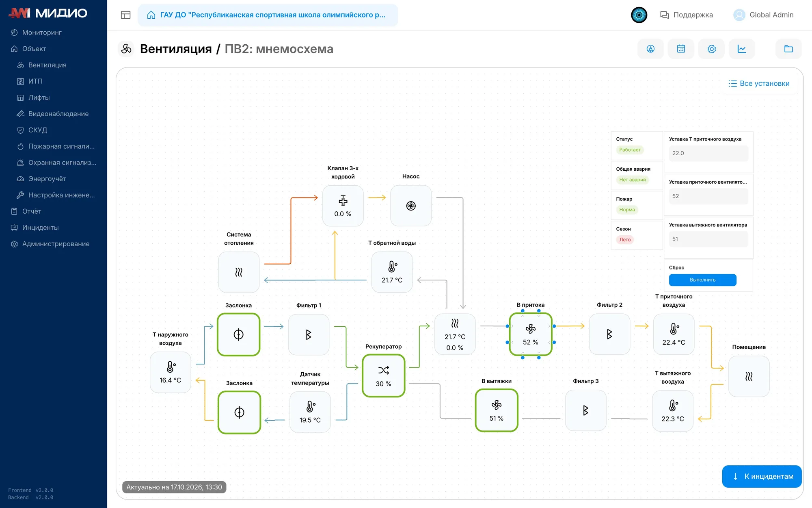Select the upper Заслонка damper node
This screenshot has width=812, height=508.
click(x=238, y=334)
